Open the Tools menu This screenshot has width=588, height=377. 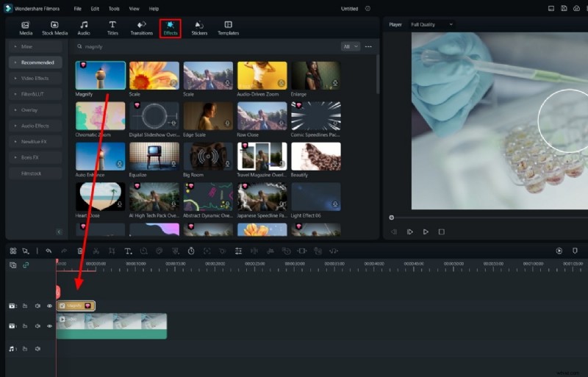pyautogui.click(x=114, y=9)
